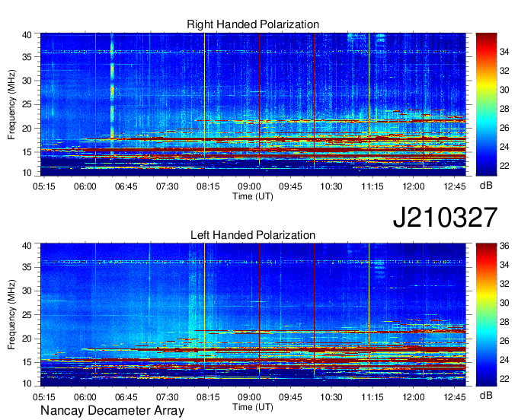Image resolution: width=518 pixels, height=420 pixels.
Task: Choose the 10 MHz tick on the left-handed plot
Action: click(x=27, y=383)
